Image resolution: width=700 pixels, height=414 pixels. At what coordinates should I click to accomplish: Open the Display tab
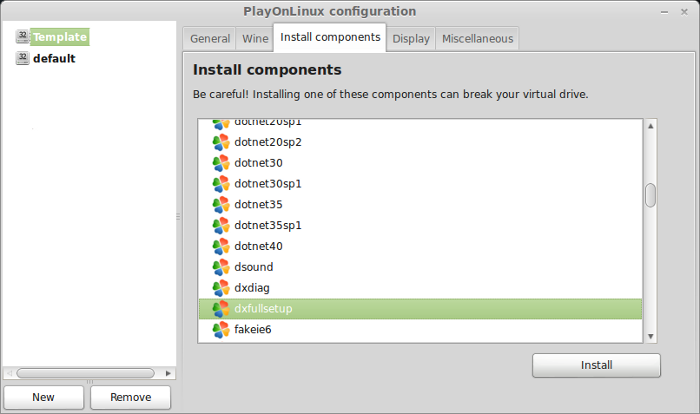click(x=411, y=39)
